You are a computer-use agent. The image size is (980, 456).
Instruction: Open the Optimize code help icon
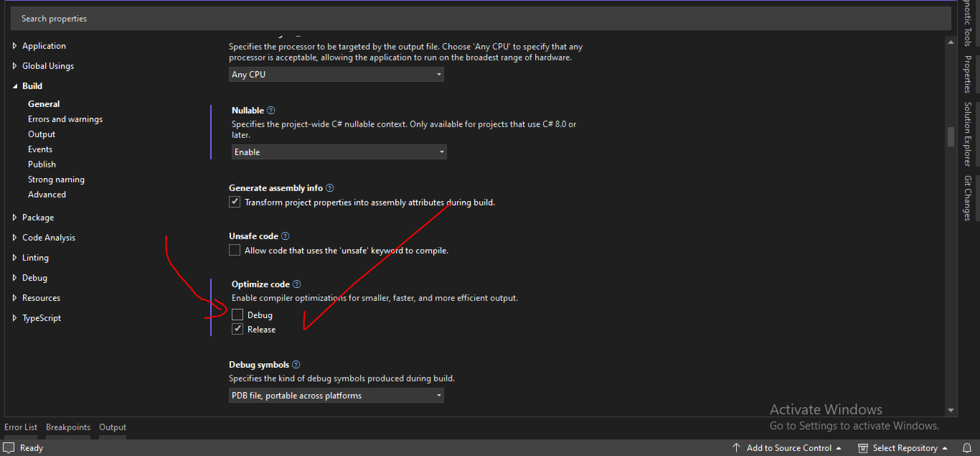296,284
